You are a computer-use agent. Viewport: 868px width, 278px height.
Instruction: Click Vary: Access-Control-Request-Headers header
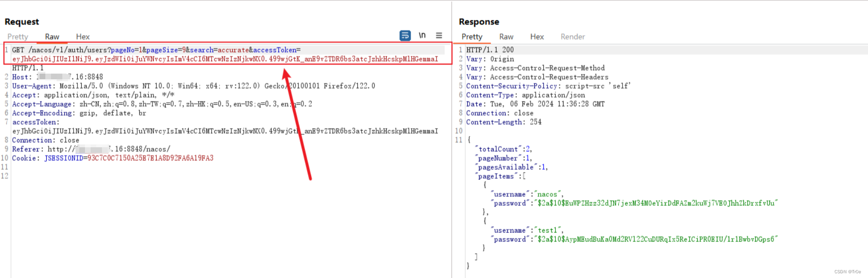537,77
